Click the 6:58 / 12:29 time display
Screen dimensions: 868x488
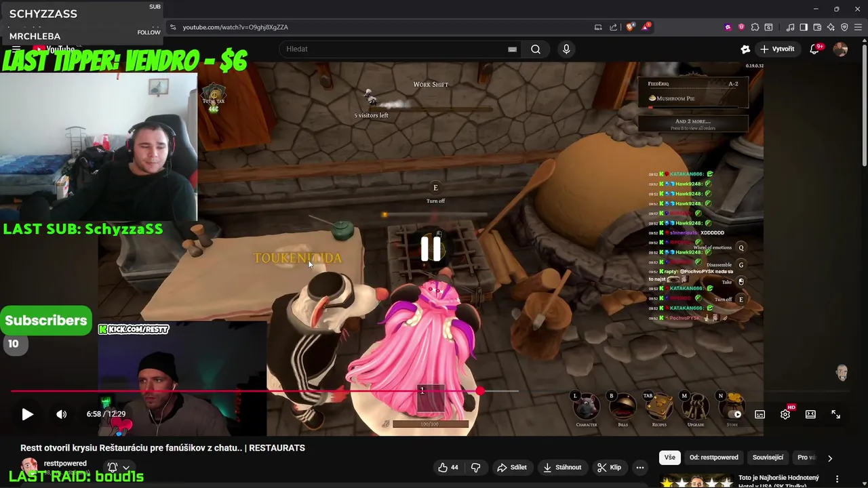coord(106,414)
